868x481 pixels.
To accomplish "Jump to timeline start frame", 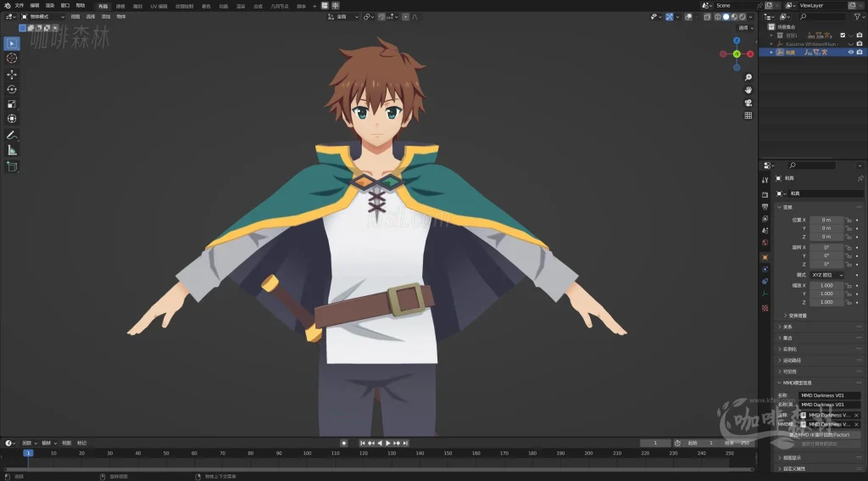I will pyautogui.click(x=363, y=444).
